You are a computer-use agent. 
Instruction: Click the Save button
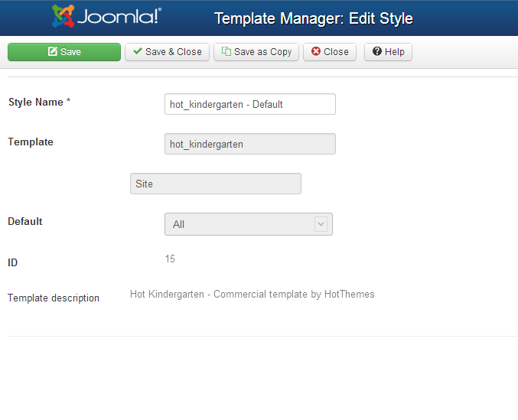tap(64, 52)
